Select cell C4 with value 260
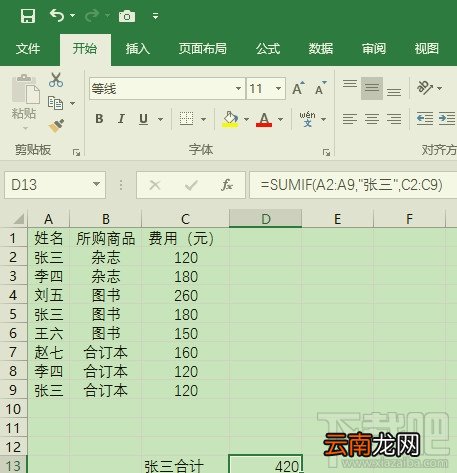The width and height of the screenshot is (457, 473). click(x=185, y=295)
